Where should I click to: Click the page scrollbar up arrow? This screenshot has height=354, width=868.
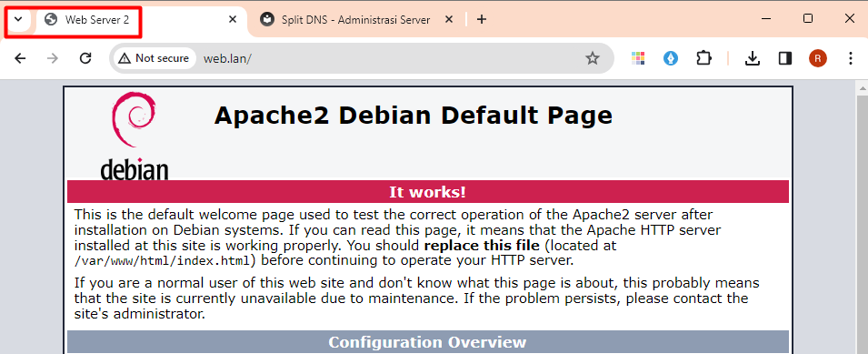(862, 87)
